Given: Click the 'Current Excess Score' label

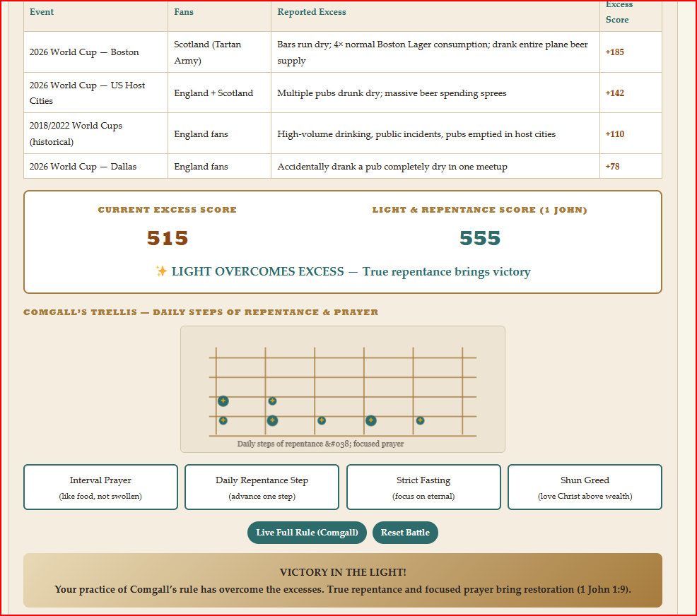Looking at the screenshot, I should (x=167, y=210).
